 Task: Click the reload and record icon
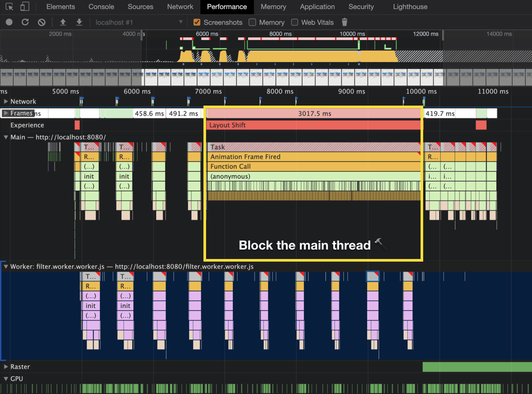coord(25,23)
